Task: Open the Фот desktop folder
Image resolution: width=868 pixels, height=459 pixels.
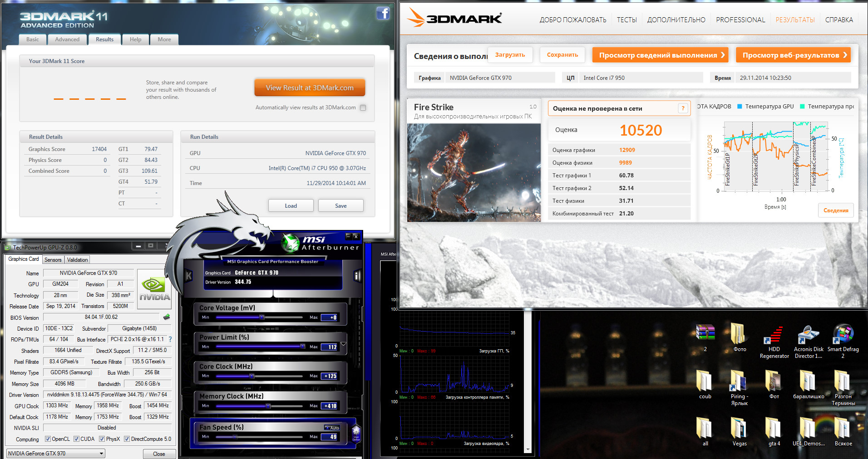Action: click(774, 385)
